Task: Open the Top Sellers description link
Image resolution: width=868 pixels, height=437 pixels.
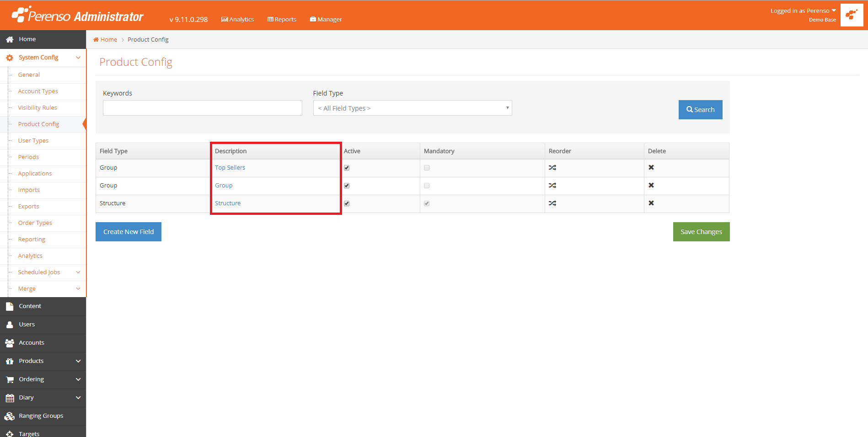Action: tap(230, 168)
